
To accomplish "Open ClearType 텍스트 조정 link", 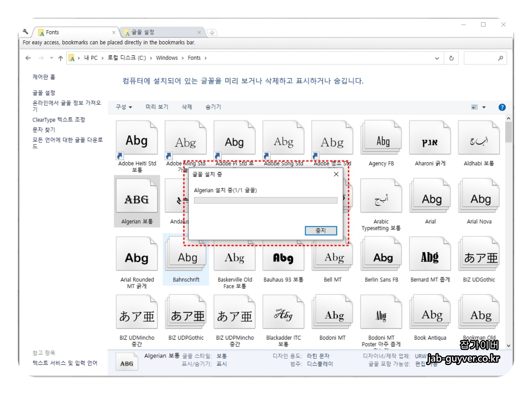I will tap(59, 120).
